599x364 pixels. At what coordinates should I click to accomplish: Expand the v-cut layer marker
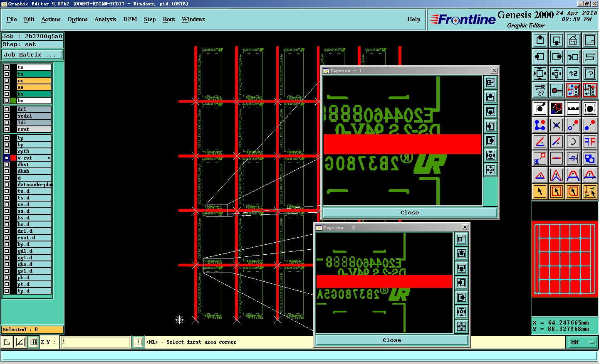click(49, 158)
